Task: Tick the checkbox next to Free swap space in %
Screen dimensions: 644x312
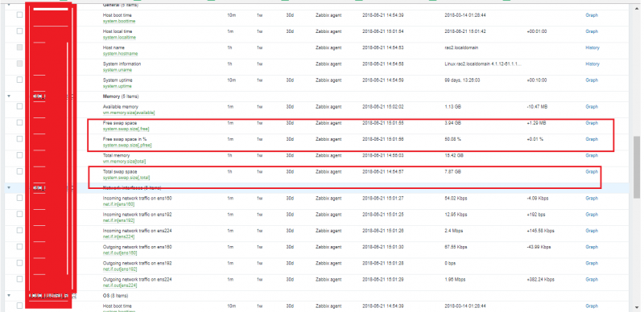Action: click(x=19, y=139)
